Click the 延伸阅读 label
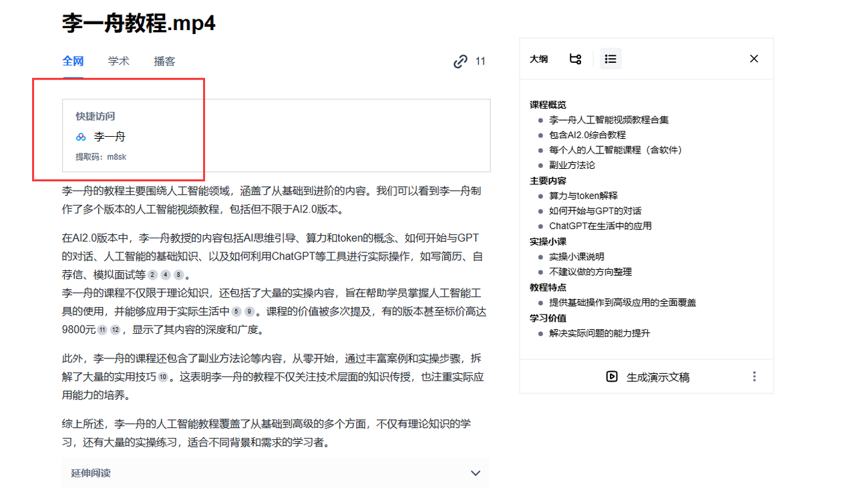This screenshot has height=504, width=855. (91, 473)
